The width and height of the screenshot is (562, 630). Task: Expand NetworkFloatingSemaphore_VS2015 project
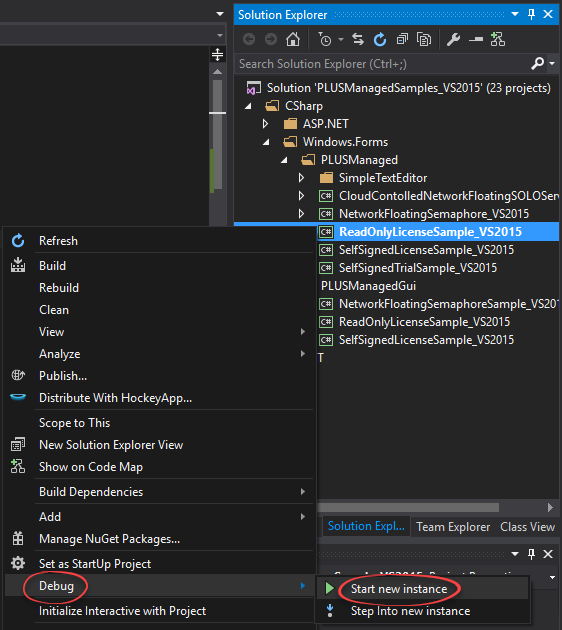click(301, 214)
